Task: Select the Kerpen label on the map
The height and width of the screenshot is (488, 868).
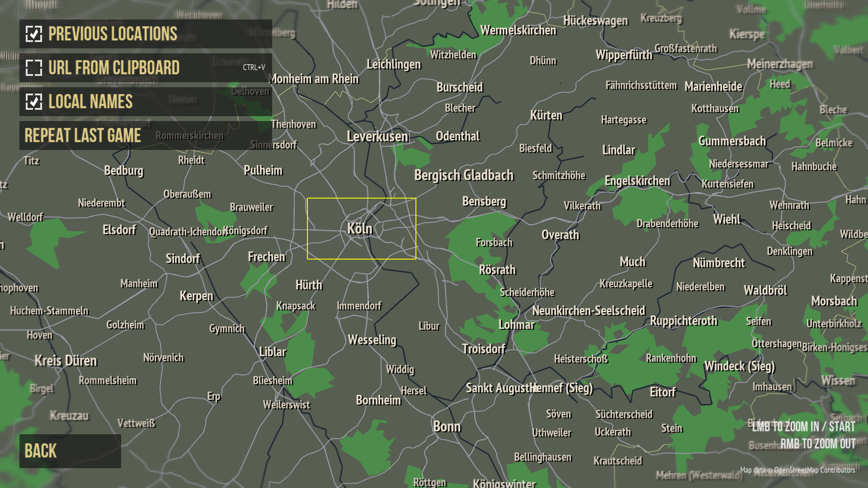Action: 196,296
